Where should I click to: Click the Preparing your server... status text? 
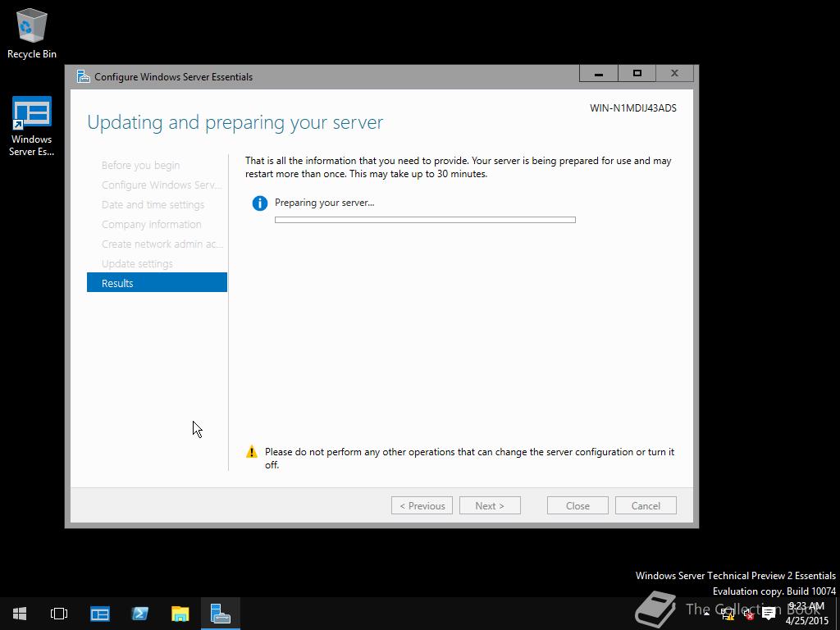coord(325,203)
